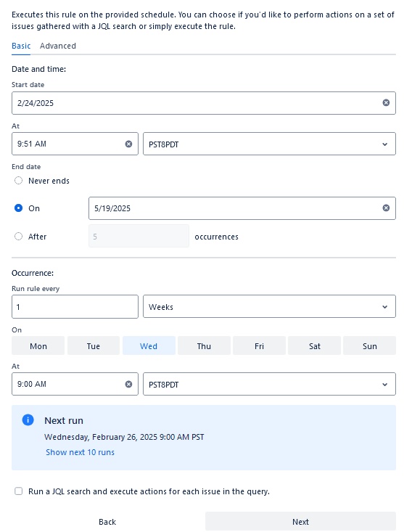The image size is (404, 532).
Task: Click the Run rule every number field
Action: (x=75, y=307)
